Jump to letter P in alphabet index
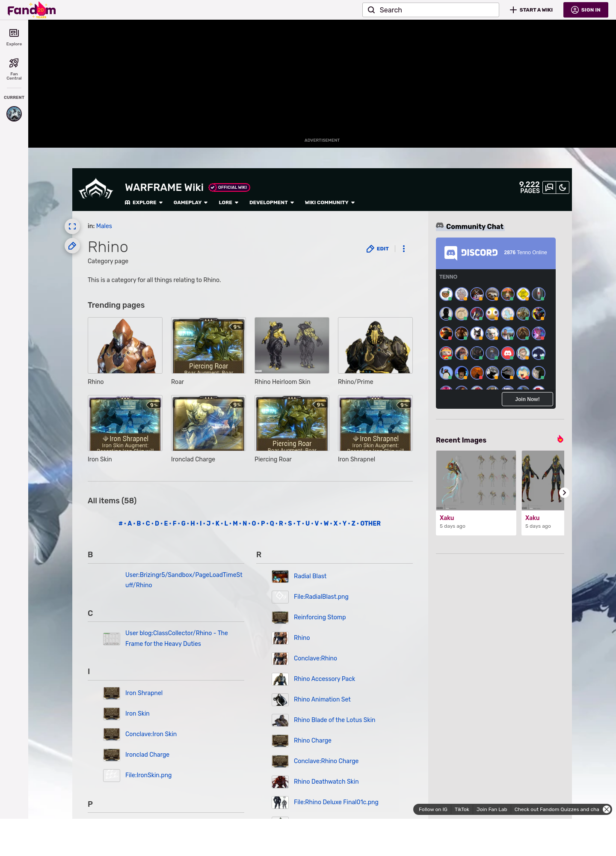616x856 pixels. pyautogui.click(x=263, y=523)
